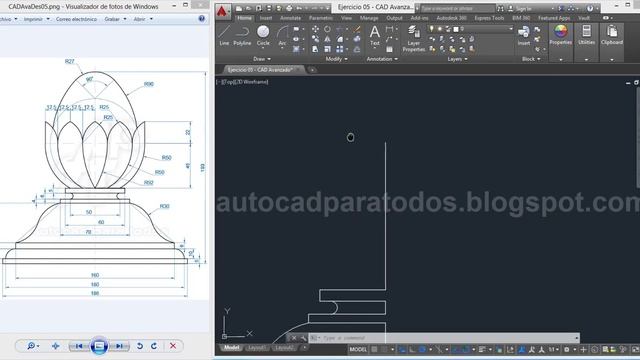Select the Stretch tool in Modify panel
Image resolution: width=640 pixels, height=360 pixels.
315,49
